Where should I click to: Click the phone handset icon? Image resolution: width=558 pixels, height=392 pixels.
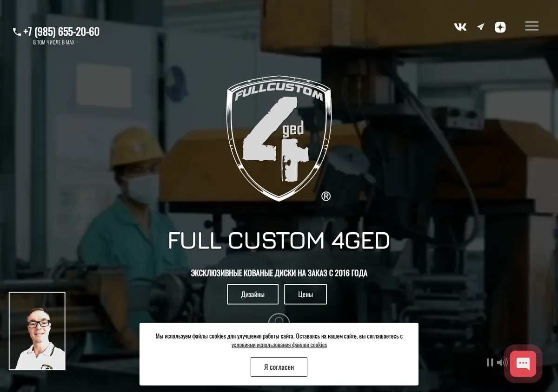17,32
